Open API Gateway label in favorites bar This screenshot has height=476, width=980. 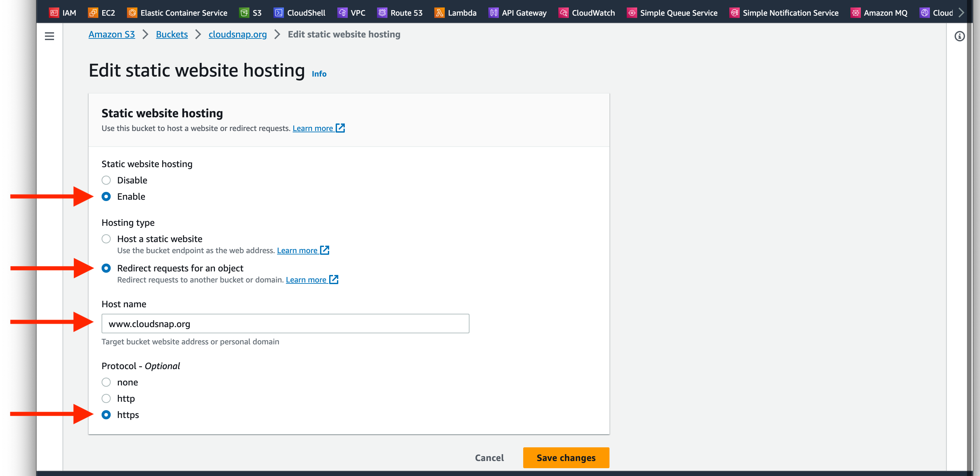click(524, 13)
